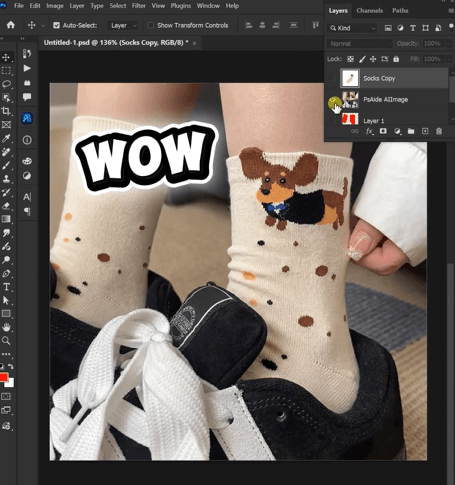The image size is (455, 485).
Task: Toggle visibility of PsAide AIImage layer
Action: (x=332, y=100)
